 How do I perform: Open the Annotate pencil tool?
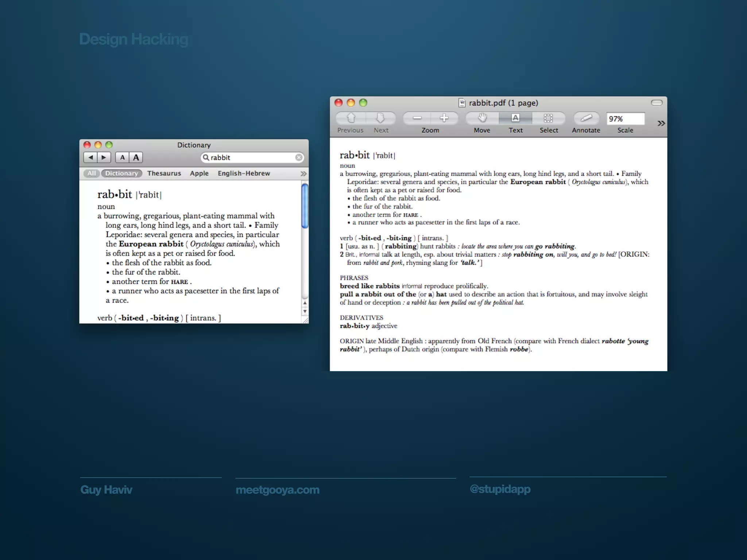(586, 118)
